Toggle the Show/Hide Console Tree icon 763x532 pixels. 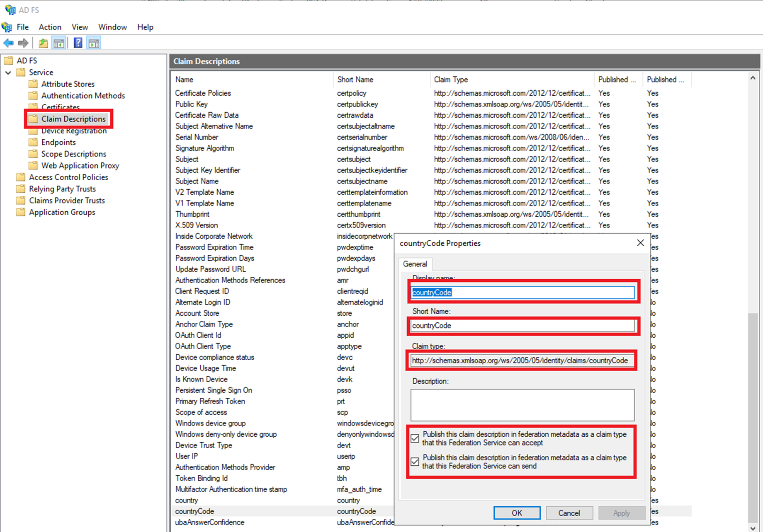[x=59, y=43]
